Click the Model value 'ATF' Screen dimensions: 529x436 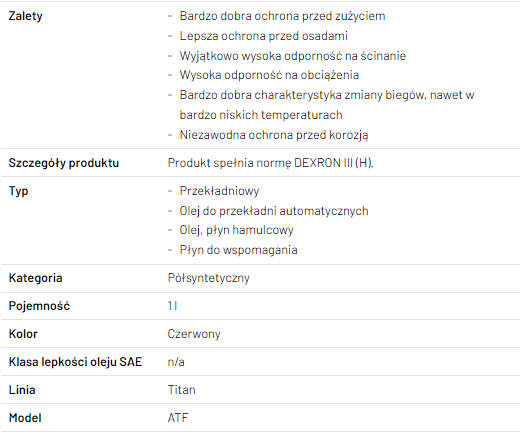pyautogui.click(x=178, y=418)
